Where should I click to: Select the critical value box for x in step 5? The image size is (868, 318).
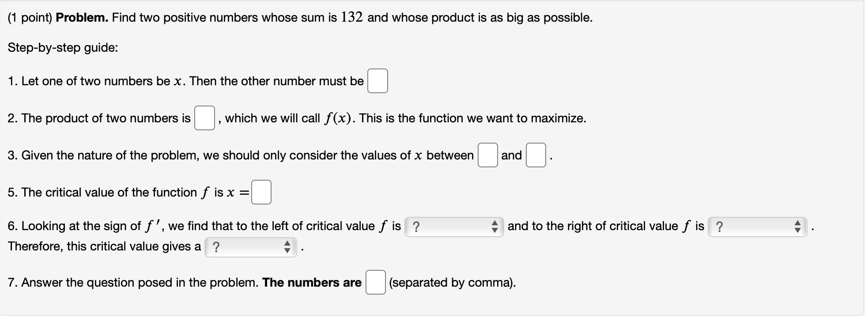point(261,192)
